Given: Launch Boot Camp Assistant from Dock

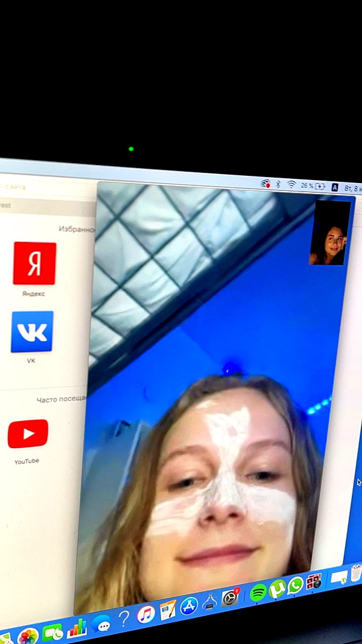Looking at the screenshot, I should 209,602.
